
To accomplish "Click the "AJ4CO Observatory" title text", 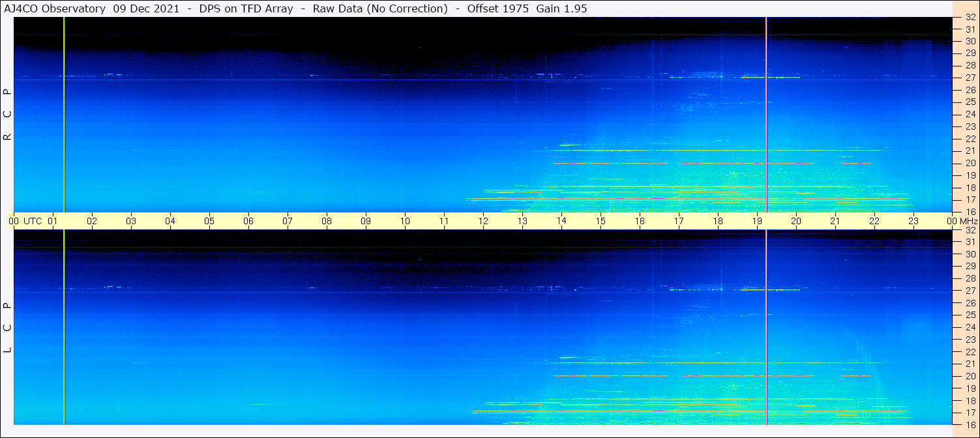I will pos(55,8).
